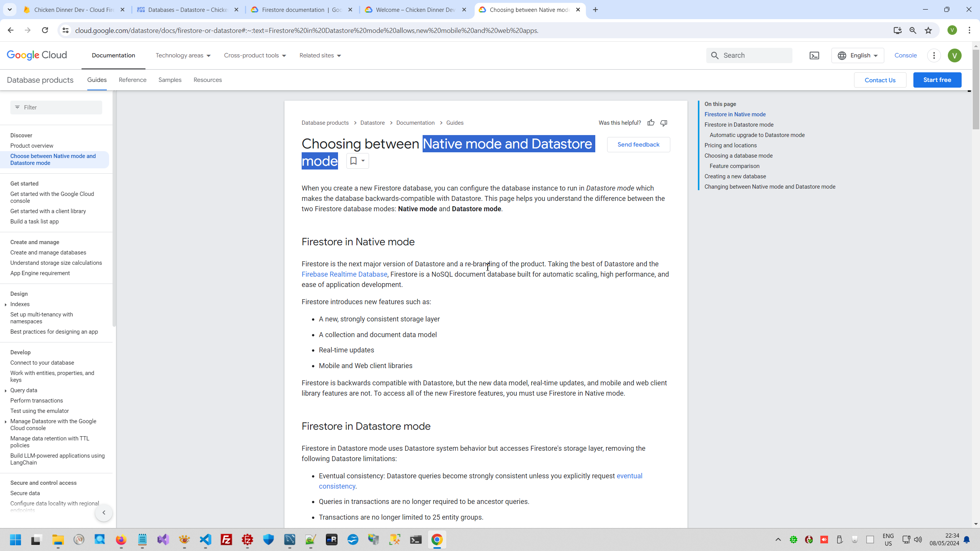Open the Technology areas dropdown
980x551 pixels.
[183, 55]
